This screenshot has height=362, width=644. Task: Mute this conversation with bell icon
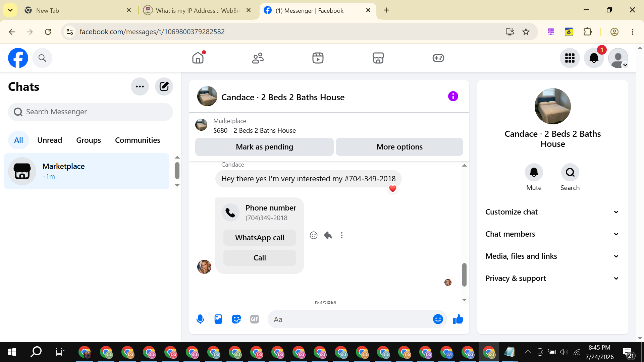(534, 172)
